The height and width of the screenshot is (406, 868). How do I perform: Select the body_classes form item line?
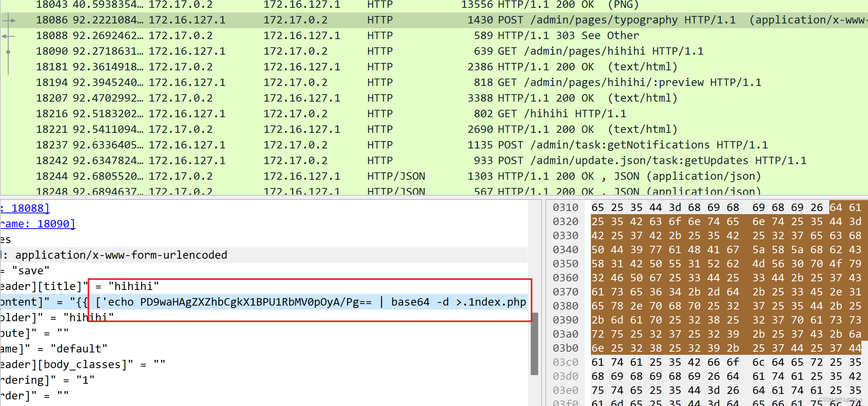[x=264, y=364]
